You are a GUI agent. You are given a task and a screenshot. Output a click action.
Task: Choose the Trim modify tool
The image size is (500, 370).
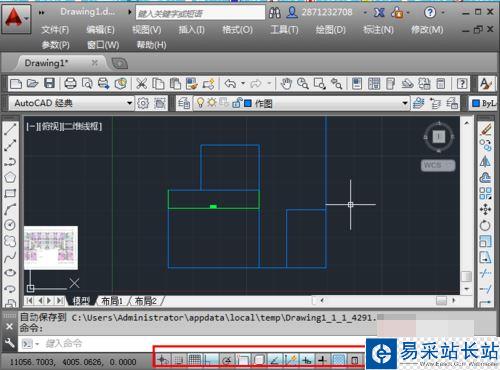tap(486, 273)
